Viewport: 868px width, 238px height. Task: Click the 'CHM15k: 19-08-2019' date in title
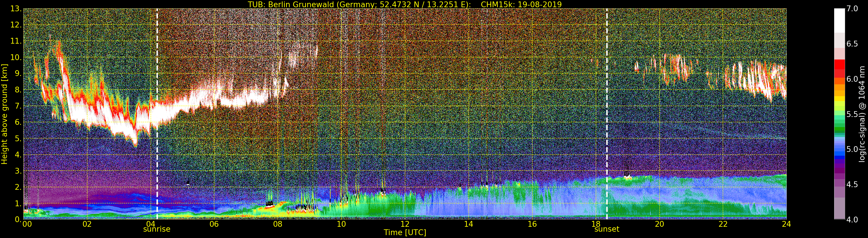pos(521,4)
